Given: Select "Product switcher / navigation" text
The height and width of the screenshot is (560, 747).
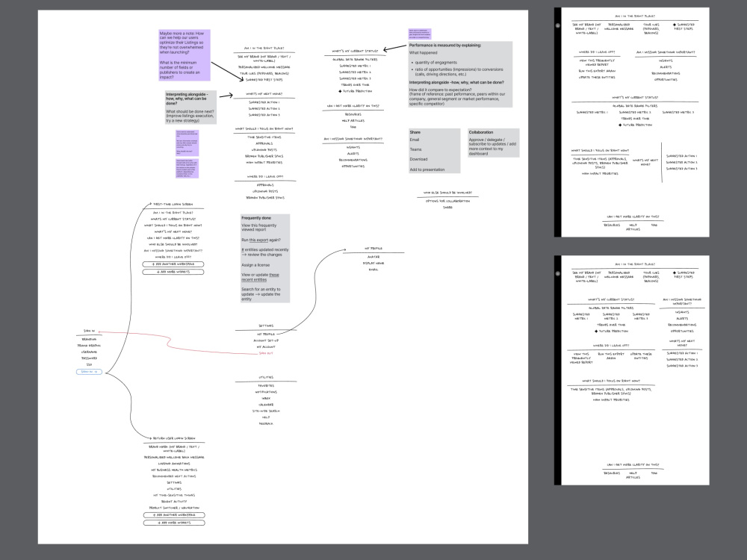Looking at the screenshot, I should pos(174,508).
